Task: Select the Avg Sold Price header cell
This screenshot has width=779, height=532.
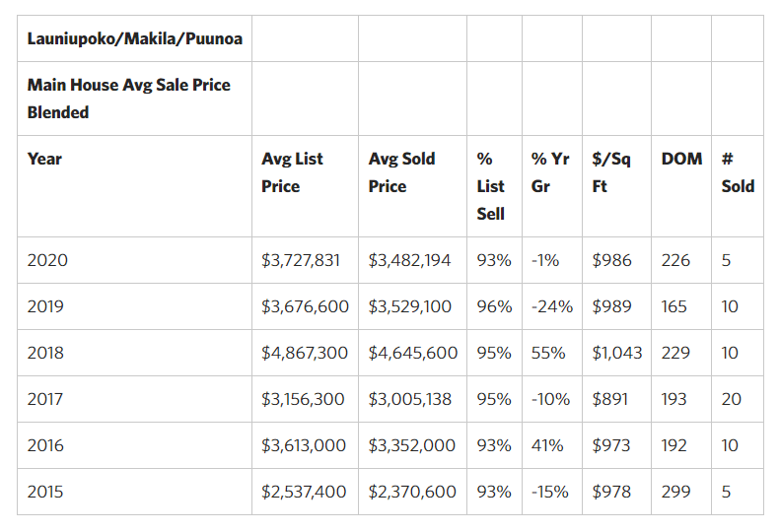Action: point(401,172)
